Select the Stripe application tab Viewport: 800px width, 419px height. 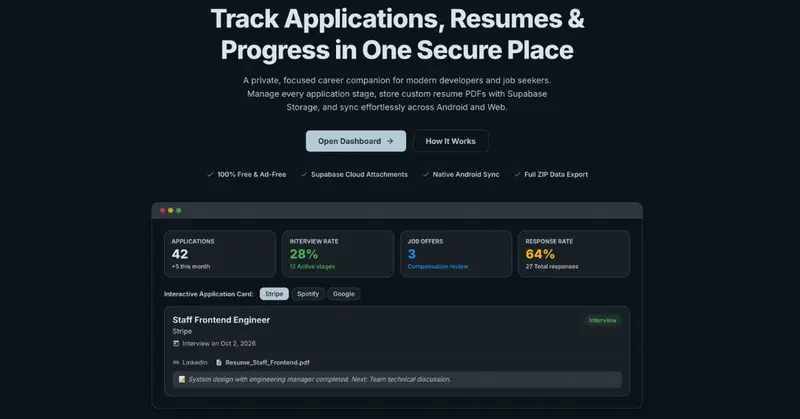pyautogui.click(x=274, y=294)
